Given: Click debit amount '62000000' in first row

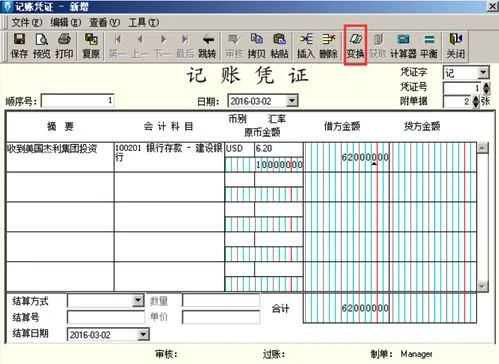Looking at the screenshot, I should 365,157.
